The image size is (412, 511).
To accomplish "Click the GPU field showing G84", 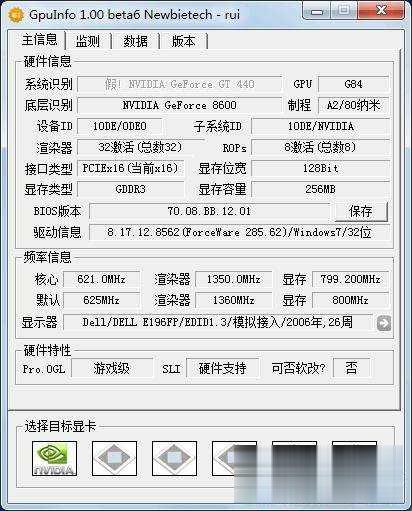I will (353, 84).
